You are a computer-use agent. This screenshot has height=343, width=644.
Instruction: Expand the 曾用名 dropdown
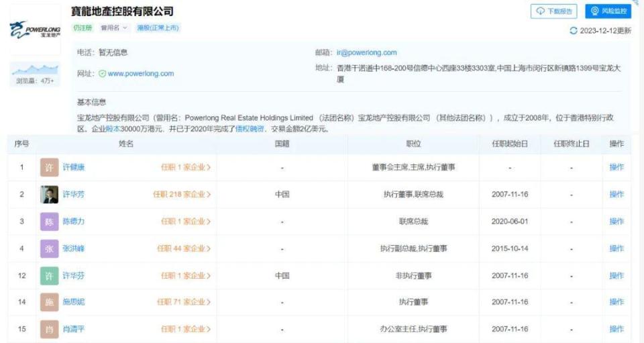[114, 28]
